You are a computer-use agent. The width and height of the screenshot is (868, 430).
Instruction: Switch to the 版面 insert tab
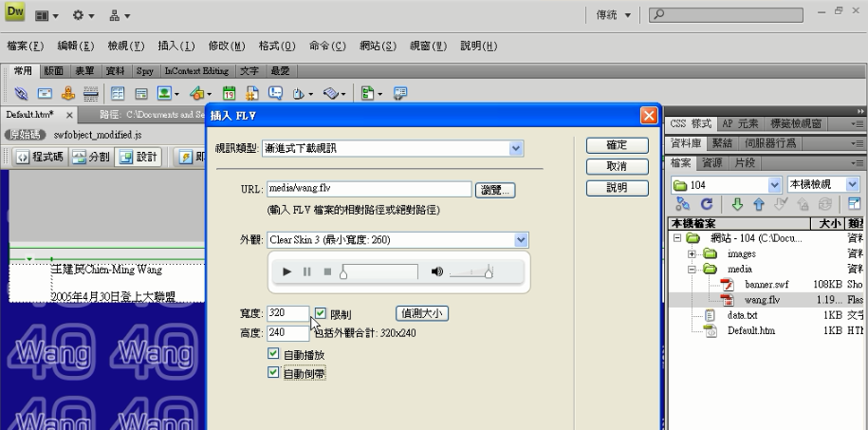coord(54,71)
